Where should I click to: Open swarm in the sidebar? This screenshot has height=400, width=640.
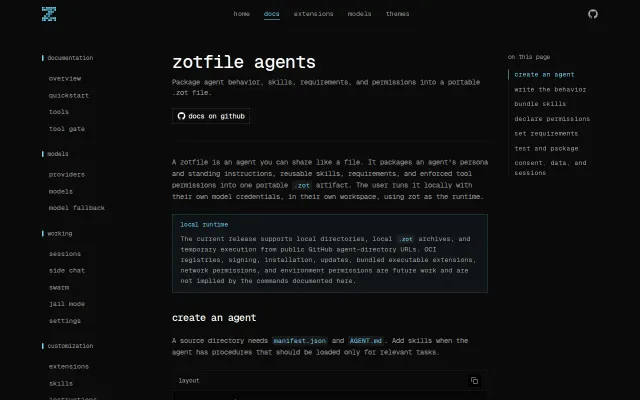tap(59, 287)
